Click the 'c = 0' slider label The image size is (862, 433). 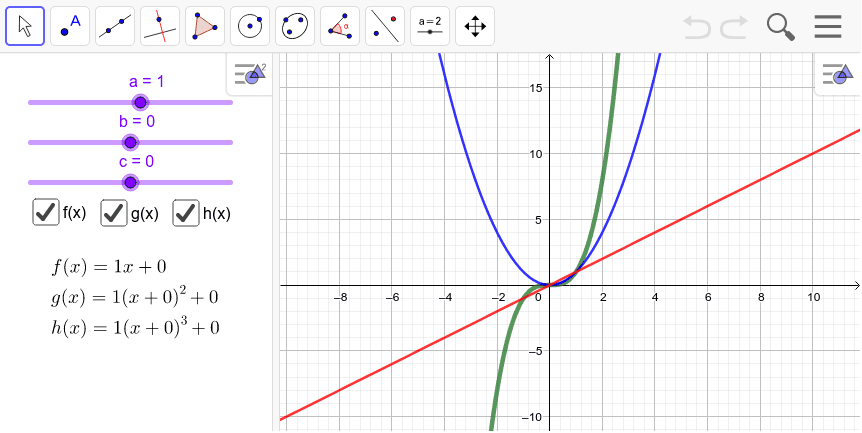tap(136, 162)
